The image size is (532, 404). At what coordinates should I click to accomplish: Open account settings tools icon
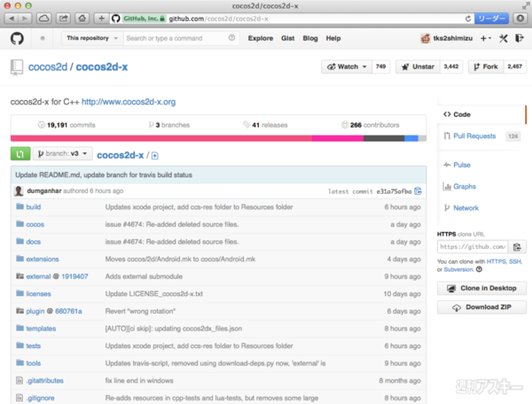tap(503, 38)
